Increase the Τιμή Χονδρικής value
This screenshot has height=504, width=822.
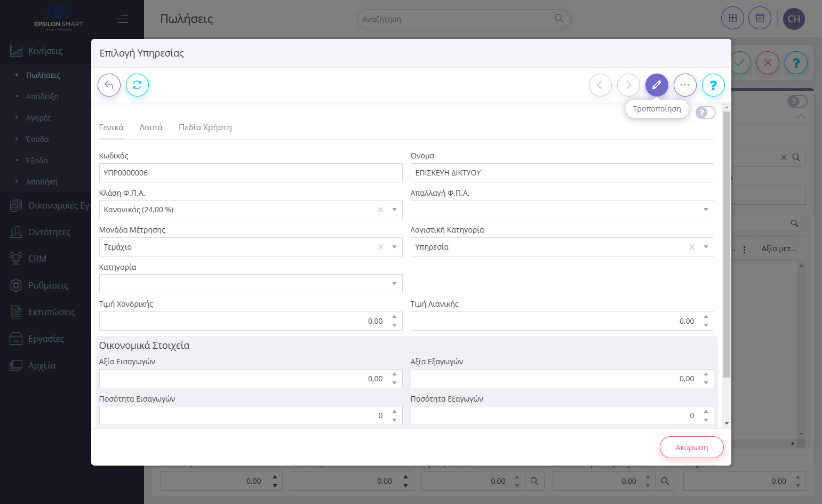click(x=394, y=317)
